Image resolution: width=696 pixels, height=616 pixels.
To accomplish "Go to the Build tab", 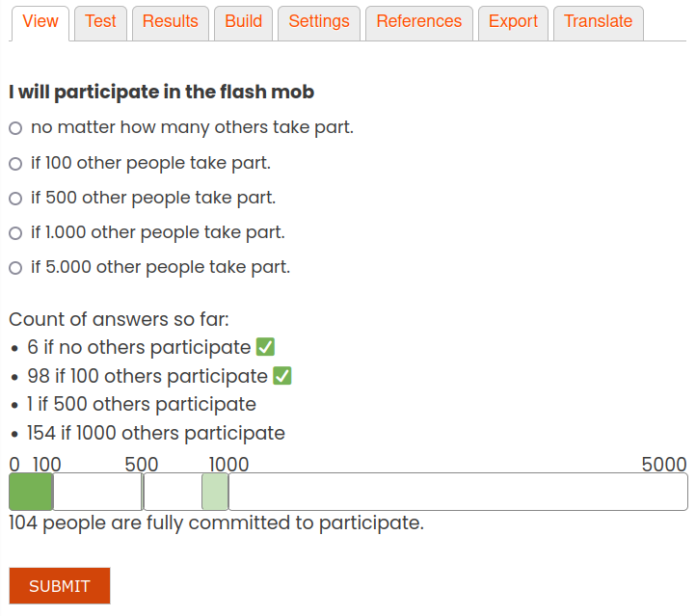I will pos(243,22).
